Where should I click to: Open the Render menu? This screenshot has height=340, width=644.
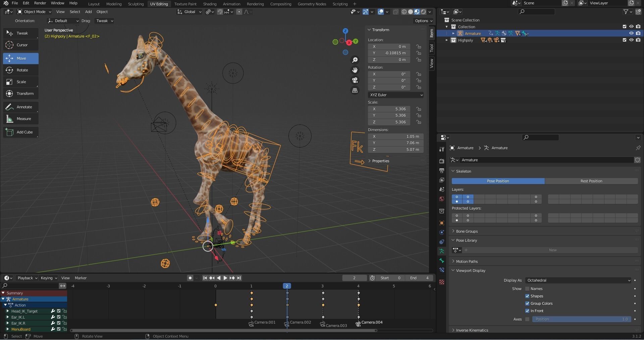pyautogui.click(x=40, y=3)
